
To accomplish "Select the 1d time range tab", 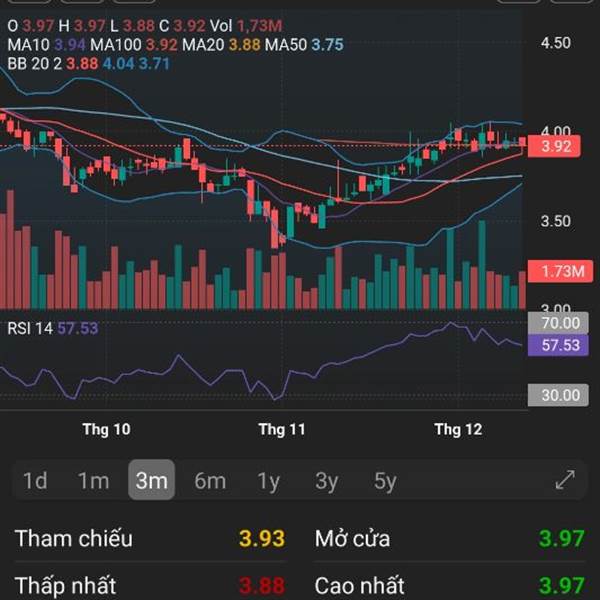I will (35, 481).
